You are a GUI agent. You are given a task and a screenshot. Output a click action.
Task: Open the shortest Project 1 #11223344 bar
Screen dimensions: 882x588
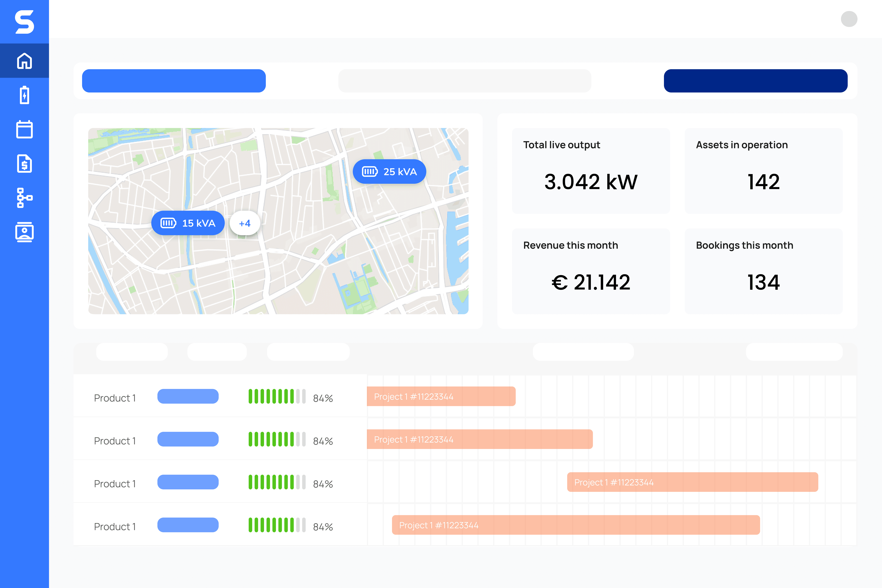click(441, 396)
